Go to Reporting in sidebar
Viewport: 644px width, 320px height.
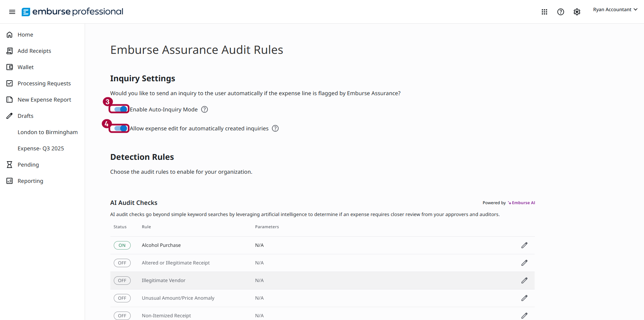coord(30,181)
